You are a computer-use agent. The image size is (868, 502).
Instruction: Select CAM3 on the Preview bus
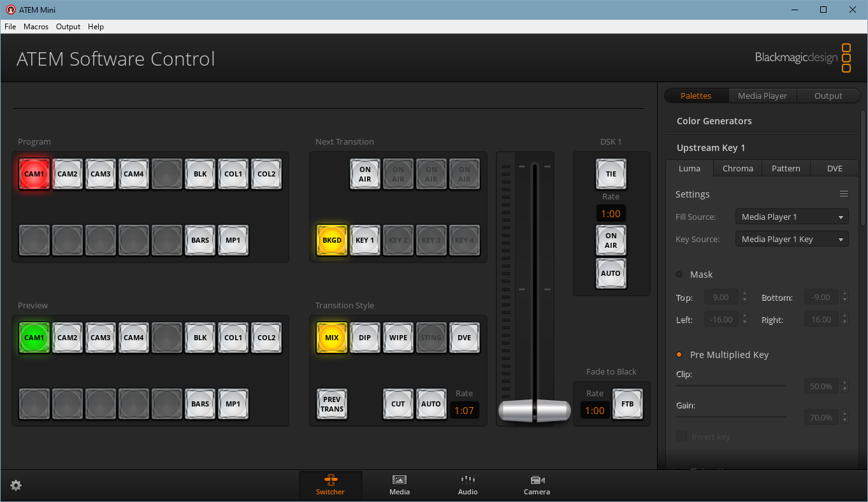point(101,338)
